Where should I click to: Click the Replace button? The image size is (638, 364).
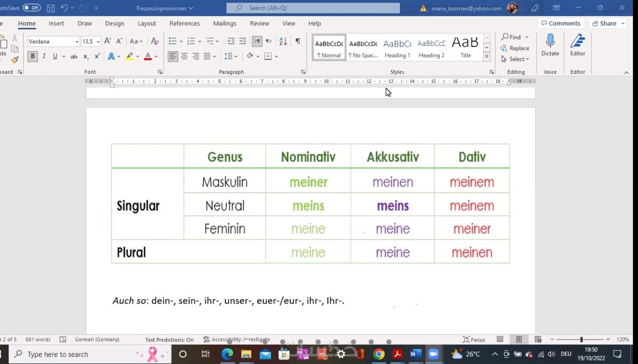point(515,48)
